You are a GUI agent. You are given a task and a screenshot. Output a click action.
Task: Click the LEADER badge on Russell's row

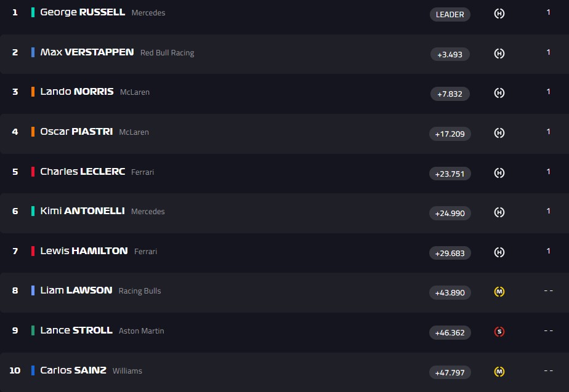tap(450, 14)
